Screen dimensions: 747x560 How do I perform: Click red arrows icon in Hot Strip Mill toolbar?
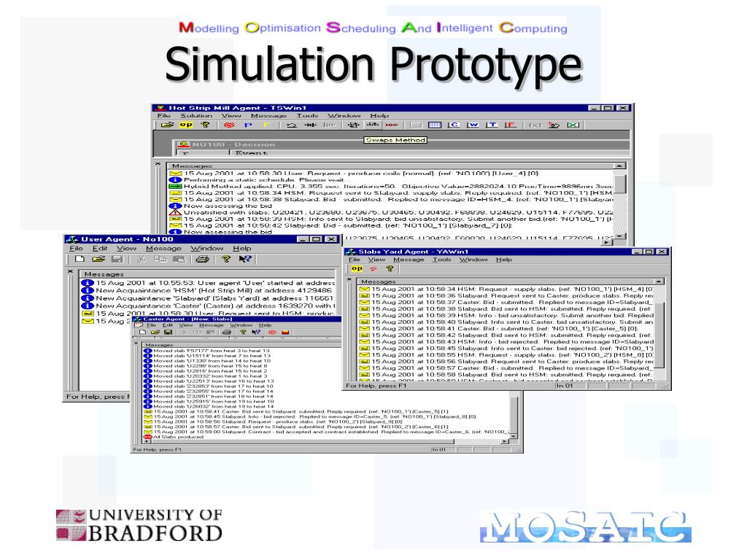392,125
